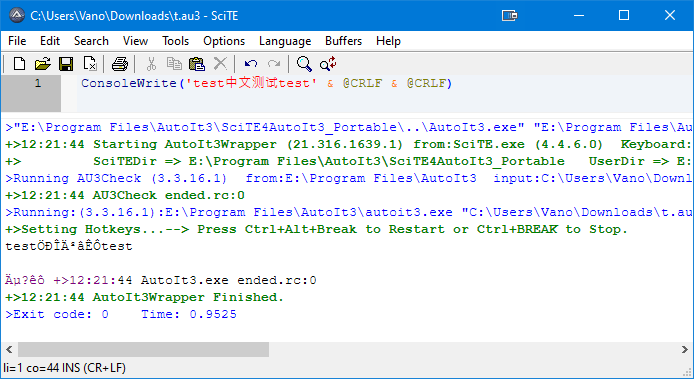Viewport: 694px width, 379px height.
Task: Maximize the SciTE window
Action: [624, 15]
